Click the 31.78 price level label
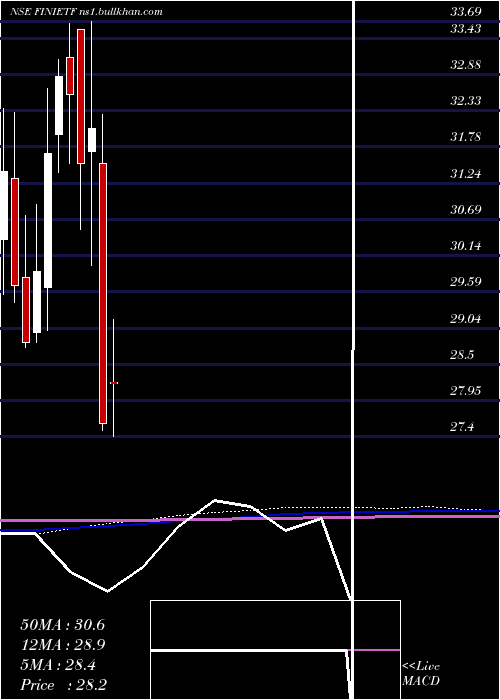Image resolution: width=500 pixels, height=700 pixels. [465, 137]
